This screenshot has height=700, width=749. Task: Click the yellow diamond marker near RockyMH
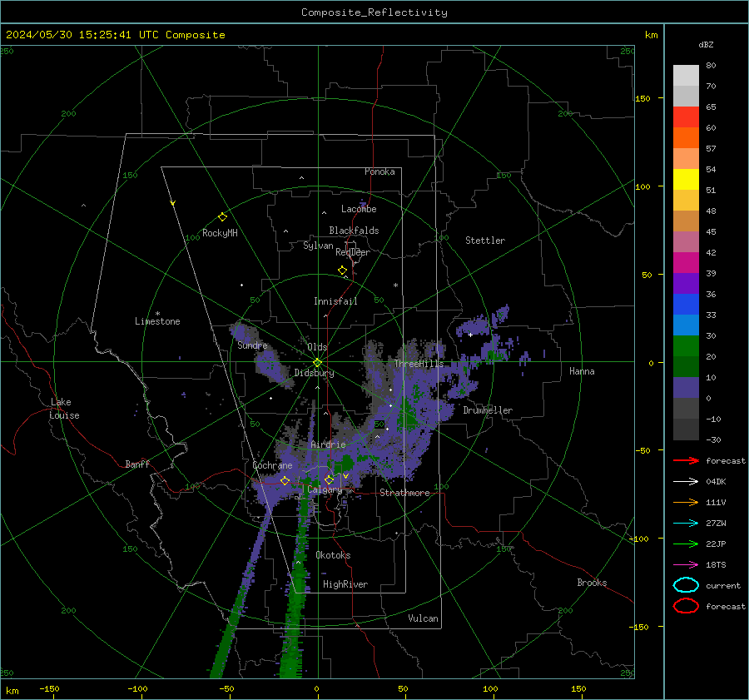222,217
